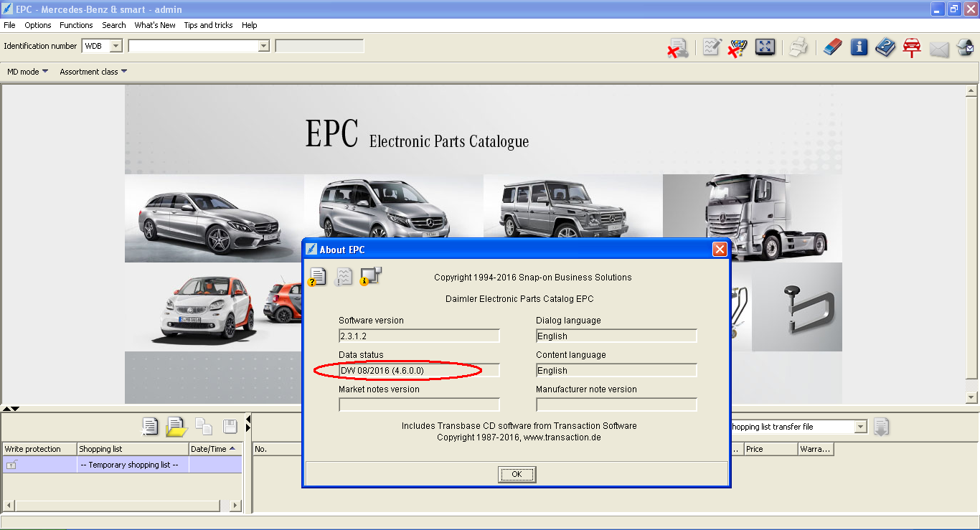
Task: Open the Functions menu
Action: click(x=76, y=25)
